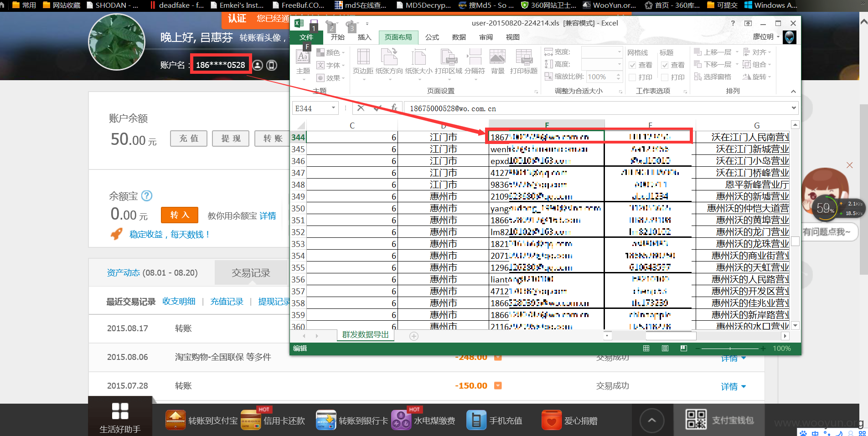Adjust the Excel zoom slider
Viewport: 868px width, 436px height.
pos(730,349)
